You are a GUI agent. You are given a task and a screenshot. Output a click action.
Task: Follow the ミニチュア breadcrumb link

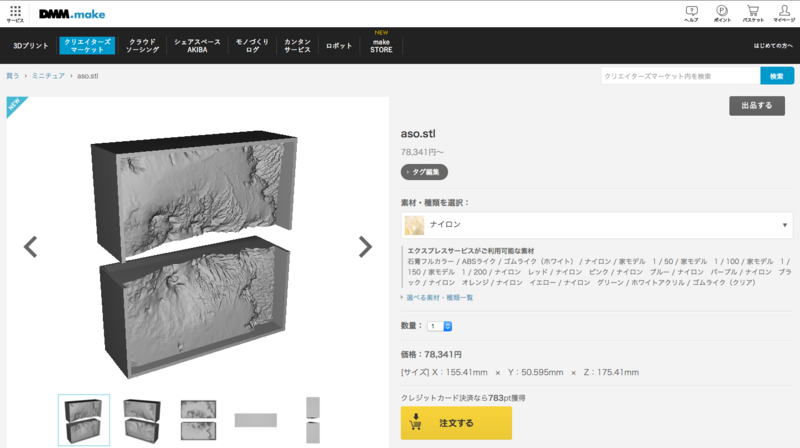(x=48, y=76)
